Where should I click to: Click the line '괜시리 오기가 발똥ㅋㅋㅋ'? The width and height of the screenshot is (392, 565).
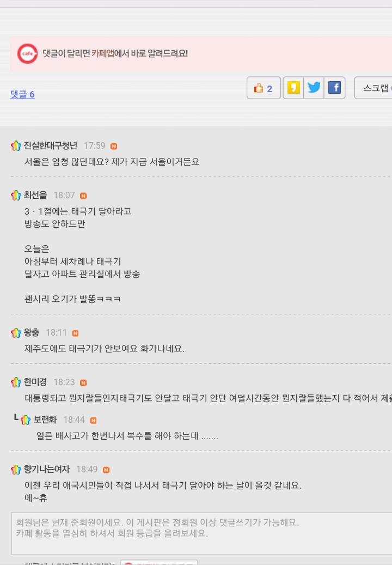tap(72, 299)
